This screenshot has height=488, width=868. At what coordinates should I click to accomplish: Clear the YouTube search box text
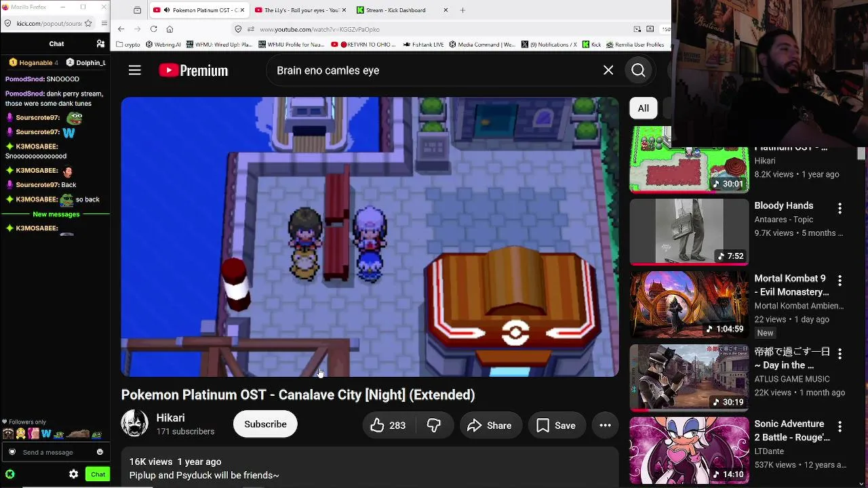click(x=608, y=70)
